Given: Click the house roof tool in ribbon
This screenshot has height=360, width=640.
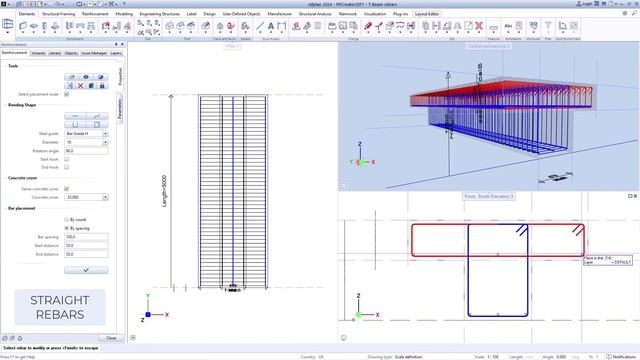Looking at the screenshot, I should pyautogui.click(x=220, y=26).
